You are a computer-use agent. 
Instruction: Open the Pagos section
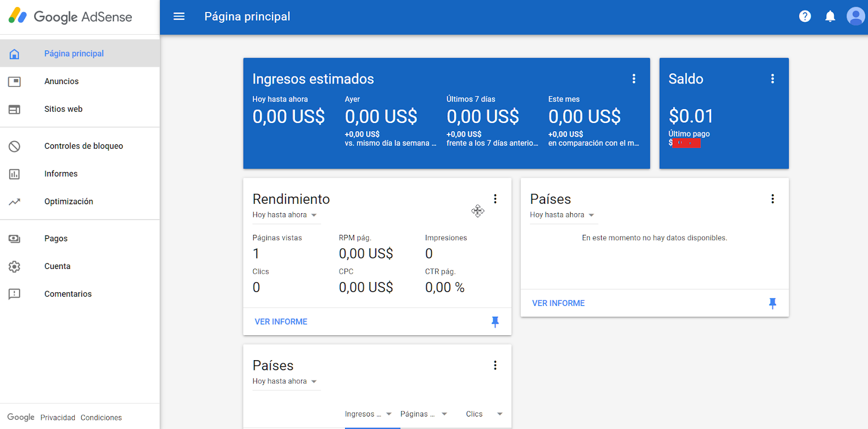[80, 239]
